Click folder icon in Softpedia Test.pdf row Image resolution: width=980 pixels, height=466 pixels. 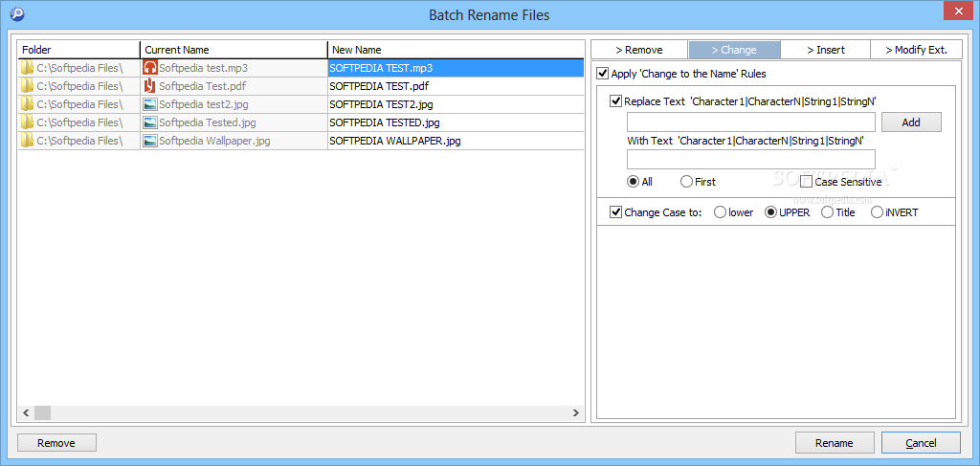coord(27,85)
